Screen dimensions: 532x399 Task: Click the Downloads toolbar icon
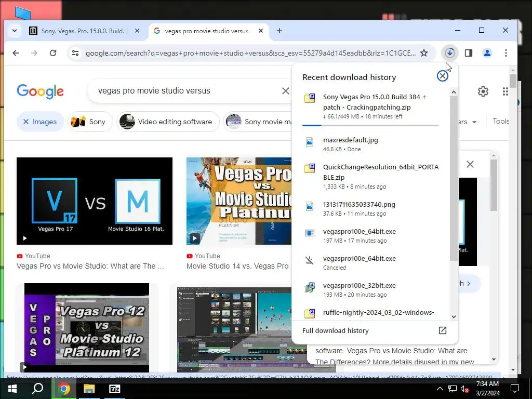tap(449, 53)
